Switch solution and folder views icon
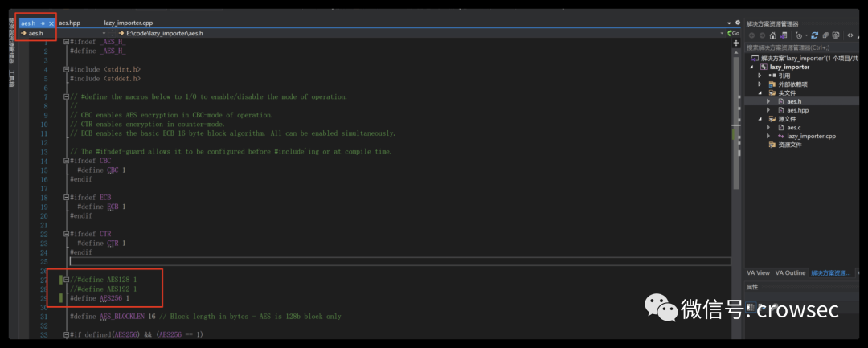 click(784, 35)
